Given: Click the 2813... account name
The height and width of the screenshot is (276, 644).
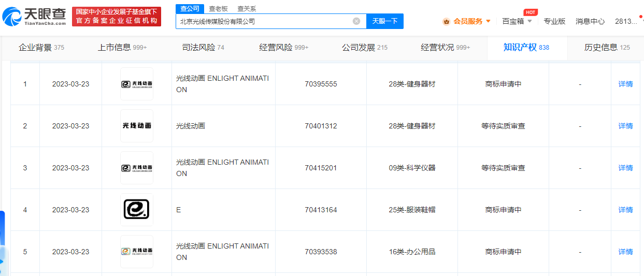Looking at the screenshot, I should (626, 21).
